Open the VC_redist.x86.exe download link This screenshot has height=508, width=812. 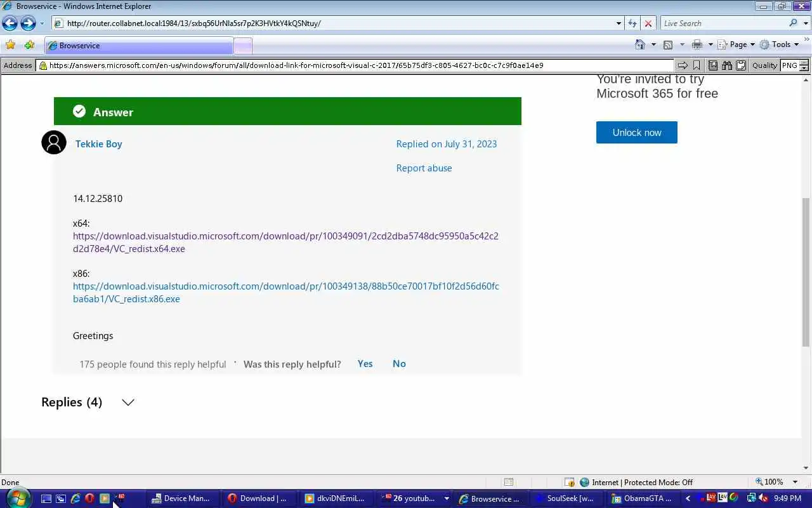tap(285, 292)
